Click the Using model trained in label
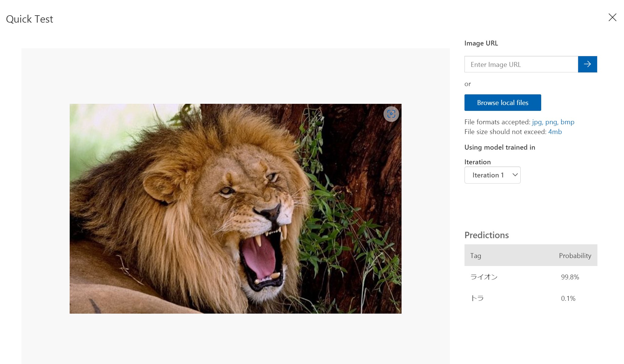This screenshot has width=624, height=364. tap(500, 147)
